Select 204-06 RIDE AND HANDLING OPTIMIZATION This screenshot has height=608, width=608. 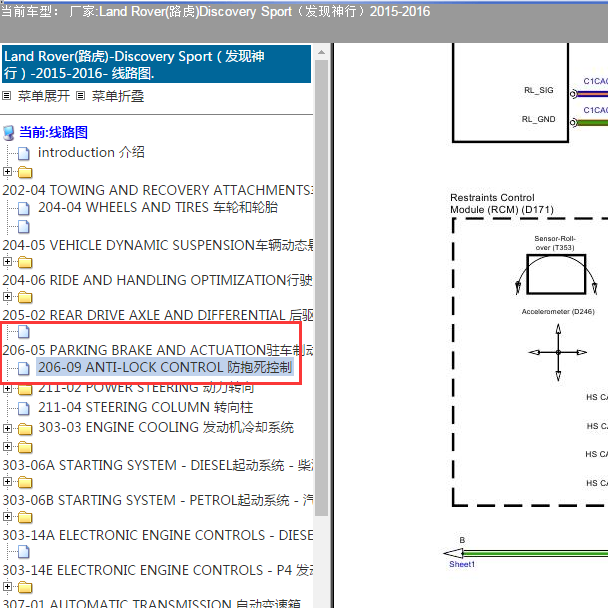click(157, 280)
